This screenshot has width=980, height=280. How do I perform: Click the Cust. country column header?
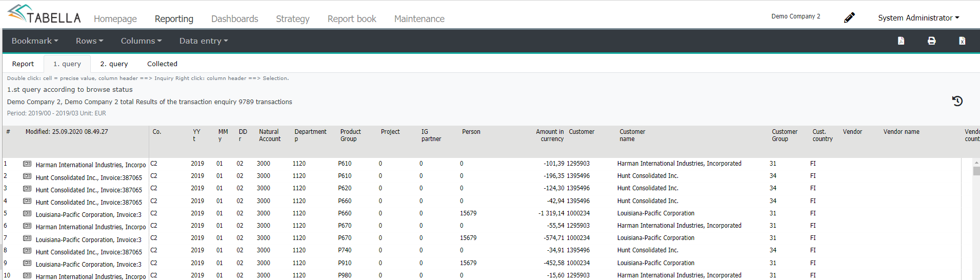823,135
